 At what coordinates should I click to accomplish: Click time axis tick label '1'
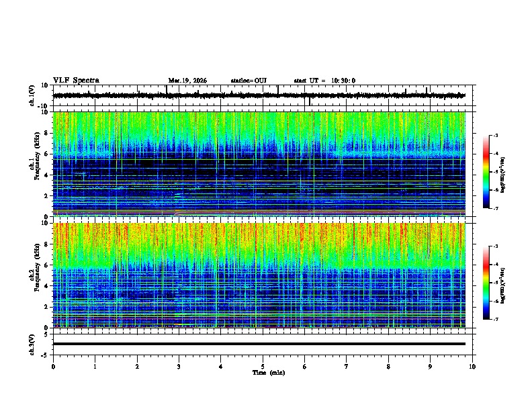click(x=95, y=367)
